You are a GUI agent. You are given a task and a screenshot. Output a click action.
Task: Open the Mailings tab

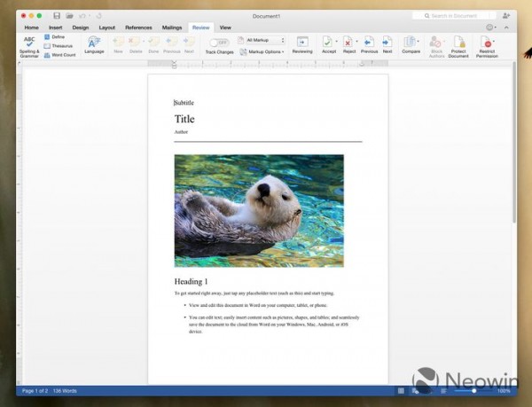point(172,27)
